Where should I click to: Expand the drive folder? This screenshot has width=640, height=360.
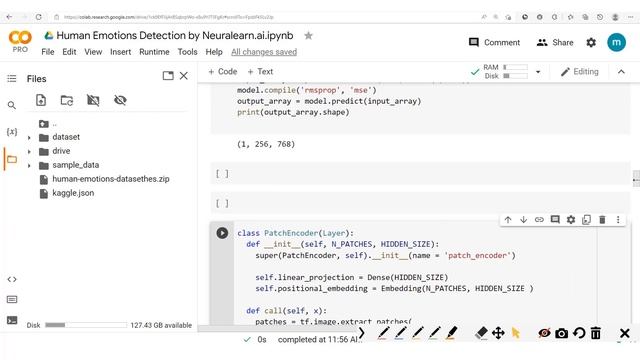click(29, 151)
